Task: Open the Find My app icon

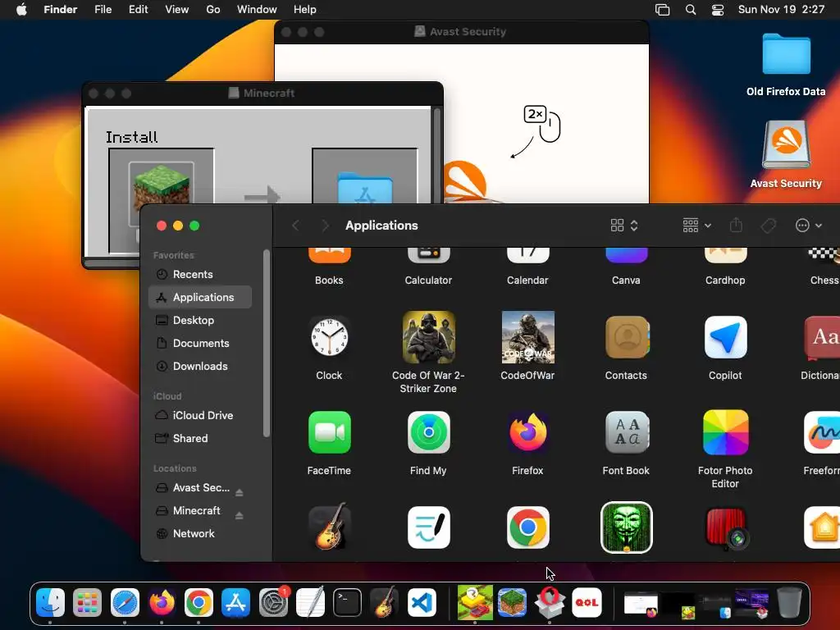Action: point(428,432)
